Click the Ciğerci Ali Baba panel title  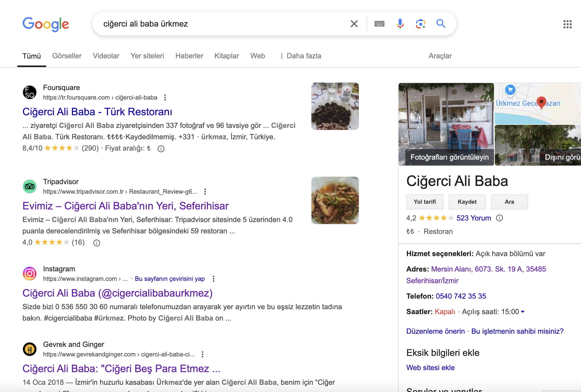click(x=457, y=181)
